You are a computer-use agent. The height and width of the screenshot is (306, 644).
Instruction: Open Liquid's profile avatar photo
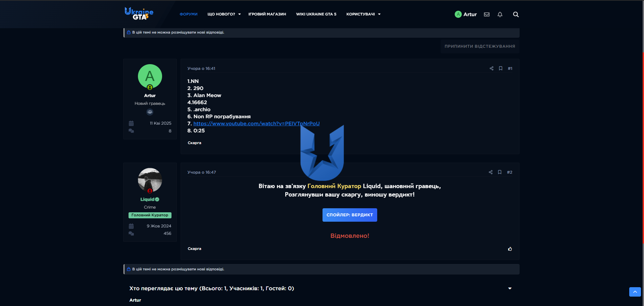150,180
